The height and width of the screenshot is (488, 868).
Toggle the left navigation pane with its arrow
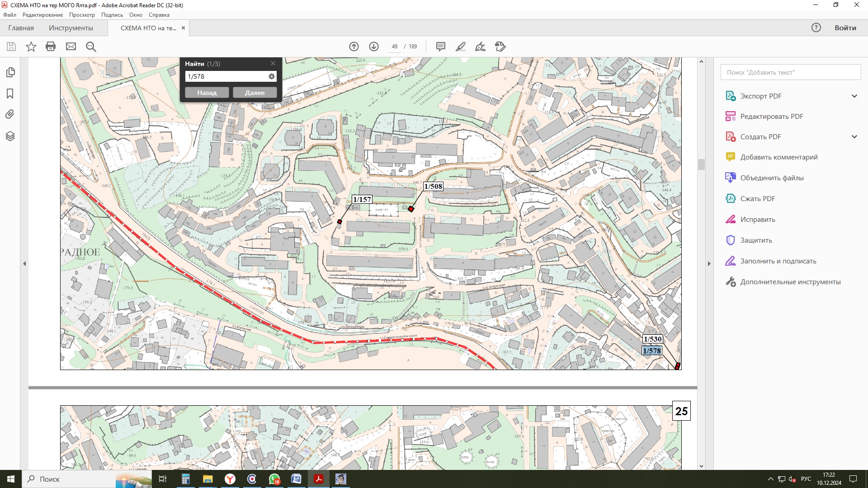coord(24,263)
